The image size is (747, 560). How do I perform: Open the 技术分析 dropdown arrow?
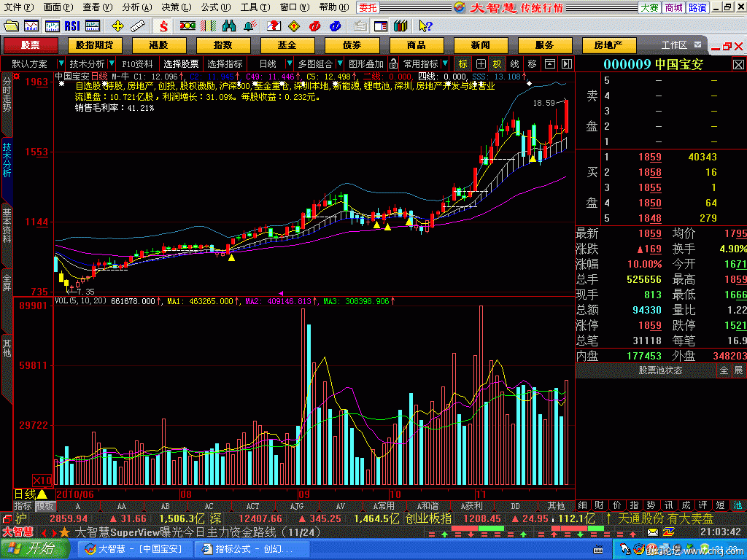coord(112,63)
